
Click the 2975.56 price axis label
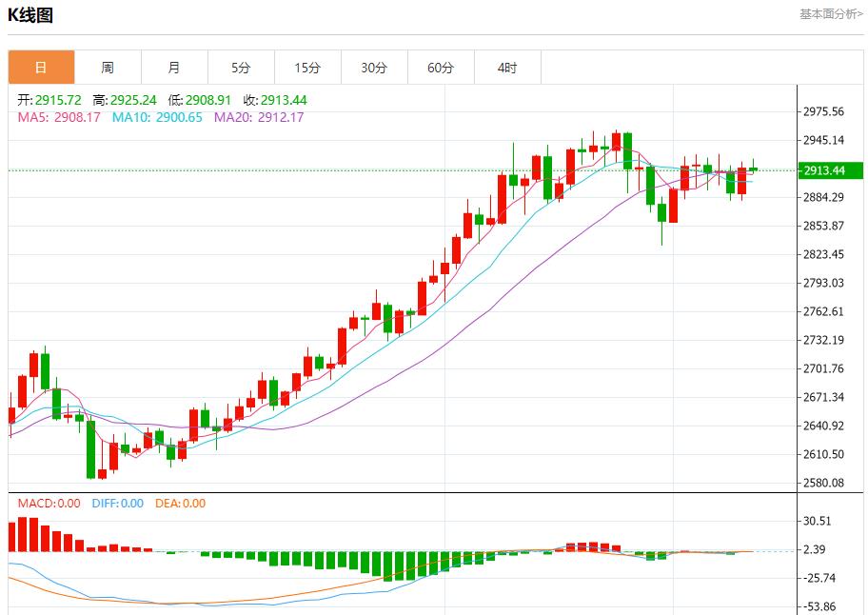[x=823, y=111]
